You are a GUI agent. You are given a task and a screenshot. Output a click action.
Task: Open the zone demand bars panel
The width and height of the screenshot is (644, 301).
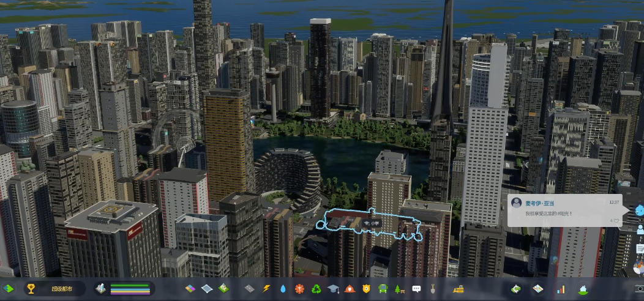point(125,289)
